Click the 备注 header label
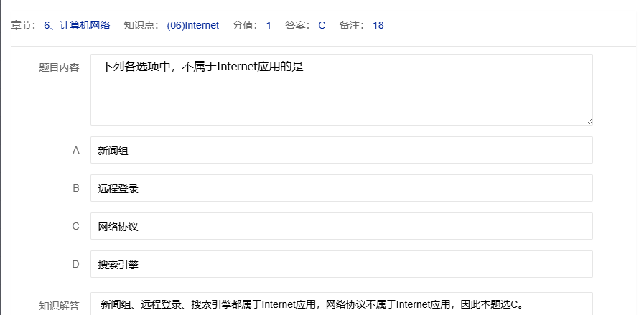This screenshot has width=644, height=315. [x=352, y=25]
